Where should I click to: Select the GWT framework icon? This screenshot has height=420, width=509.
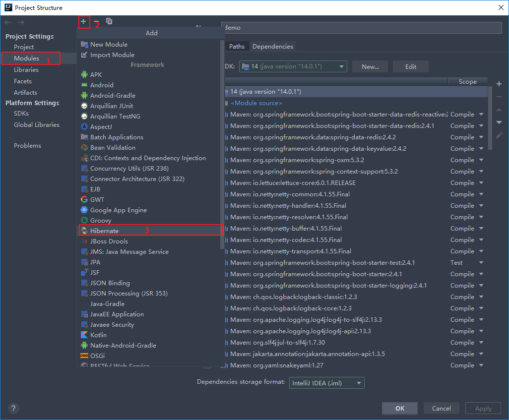point(84,200)
